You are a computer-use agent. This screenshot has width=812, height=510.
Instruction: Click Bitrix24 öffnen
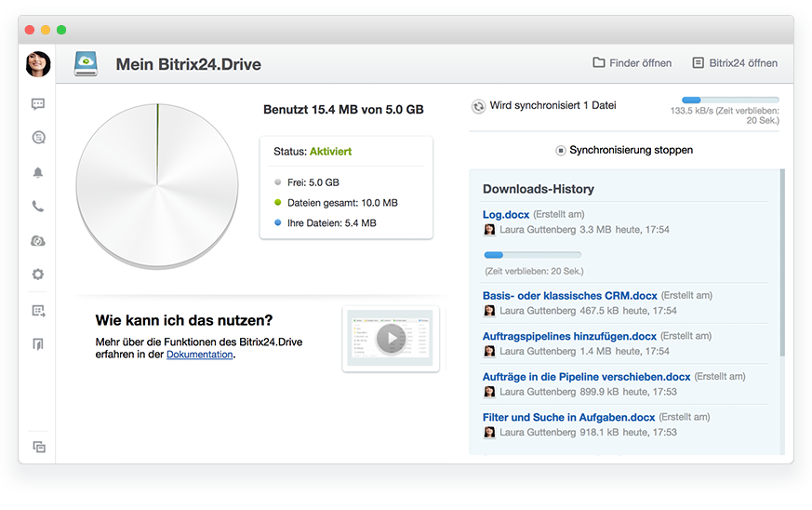743,63
